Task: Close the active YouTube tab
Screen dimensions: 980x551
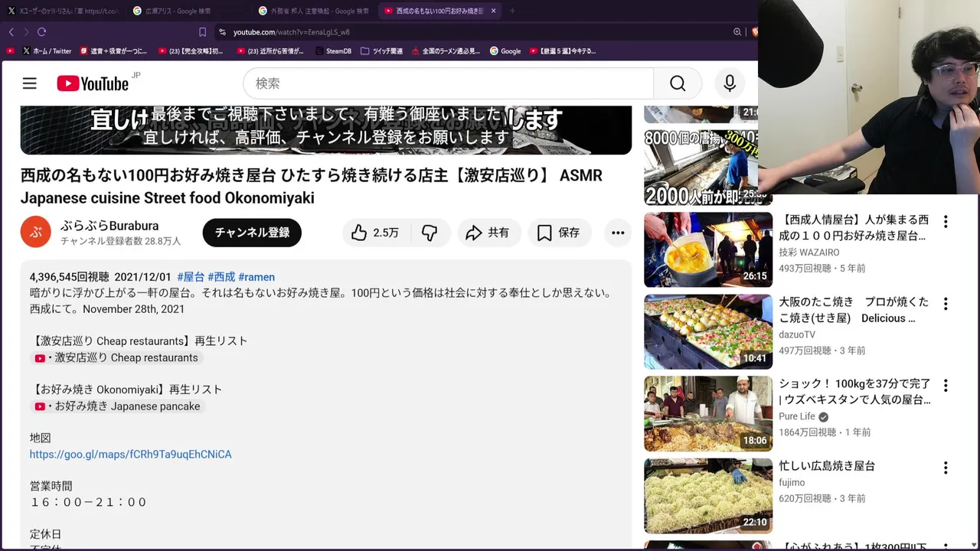Action: (x=493, y=11)
